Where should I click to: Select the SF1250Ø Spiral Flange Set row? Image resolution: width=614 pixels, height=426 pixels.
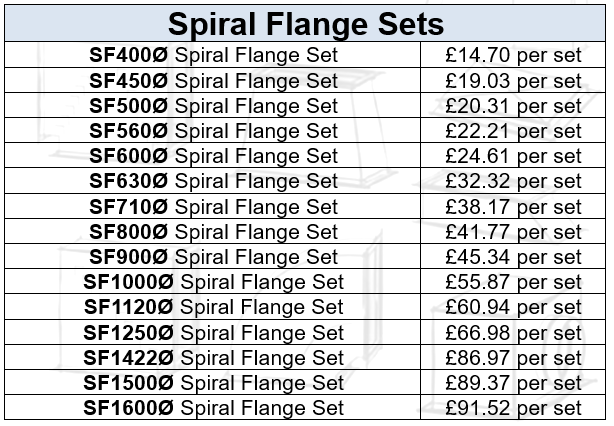305,332
